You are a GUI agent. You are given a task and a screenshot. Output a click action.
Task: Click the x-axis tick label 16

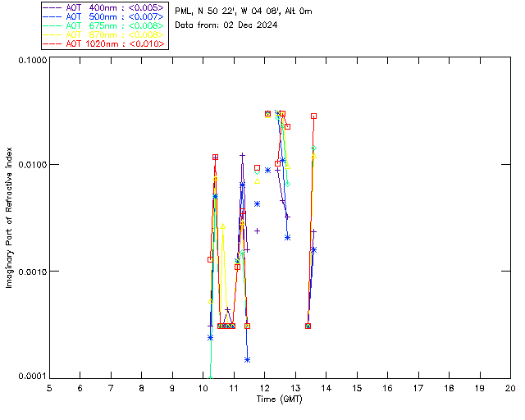(387, 388)
